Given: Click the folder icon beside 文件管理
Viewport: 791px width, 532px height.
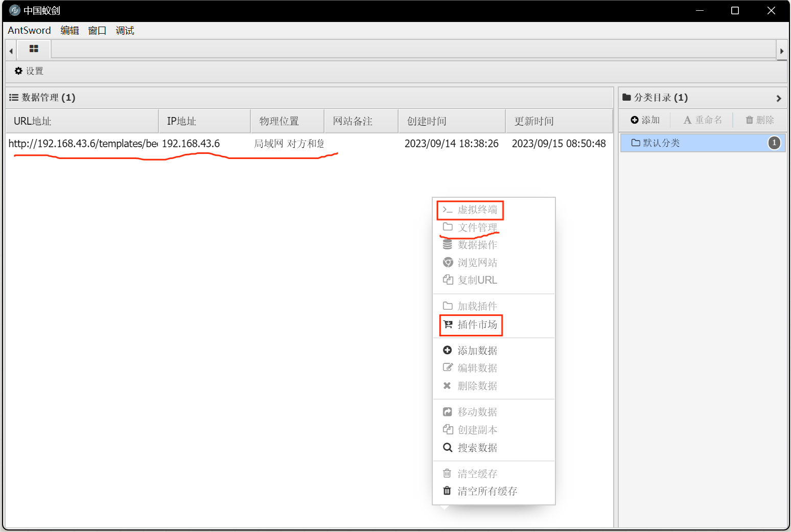Looking at the screenshot, I should point(448,227).
